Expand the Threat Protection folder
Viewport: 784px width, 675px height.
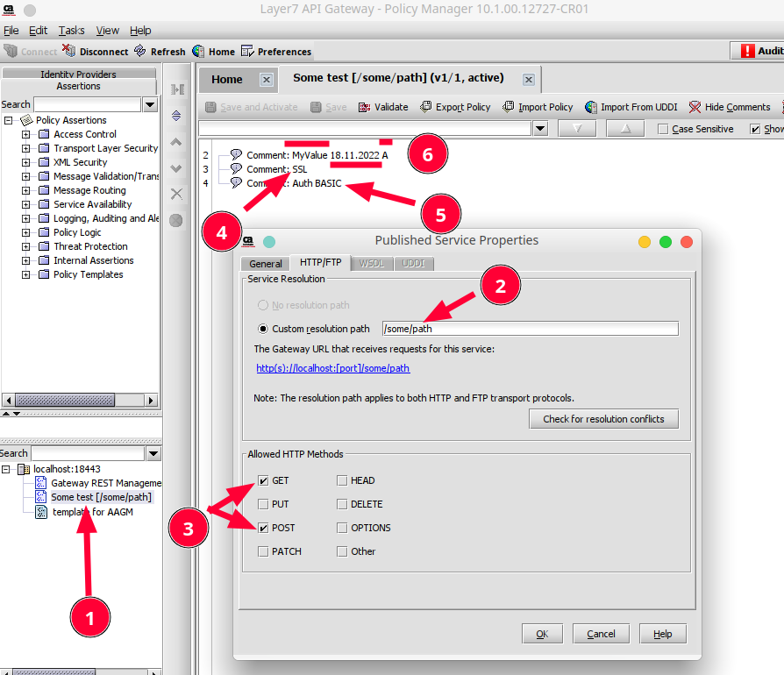[25, 246]
